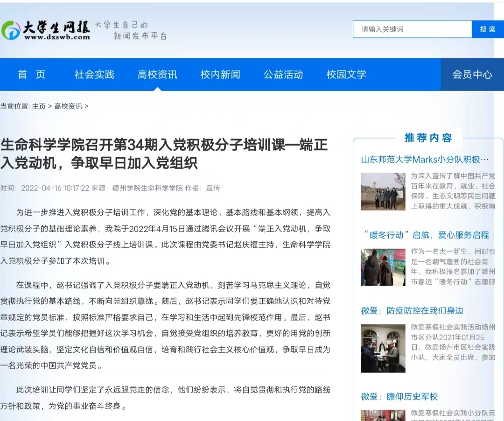This screenshot has height=421, width=504.
Task: Open the 校内新闻 menu item
Action: pos(220,75)
